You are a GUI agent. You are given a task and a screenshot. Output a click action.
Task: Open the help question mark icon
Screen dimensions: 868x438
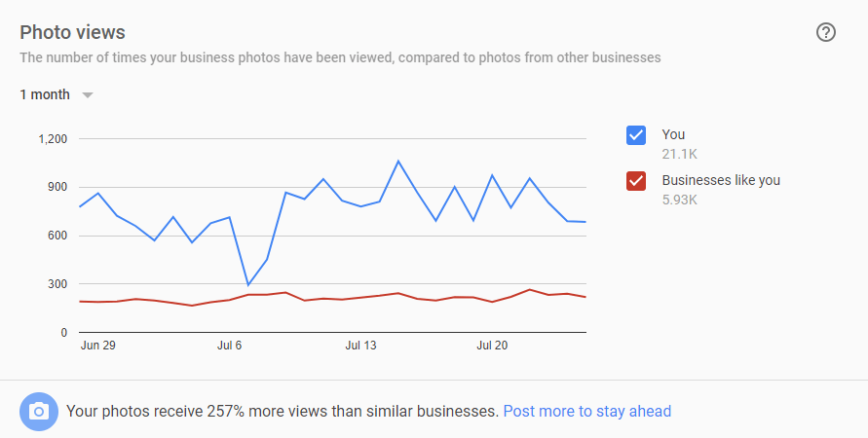coord(826,32)
